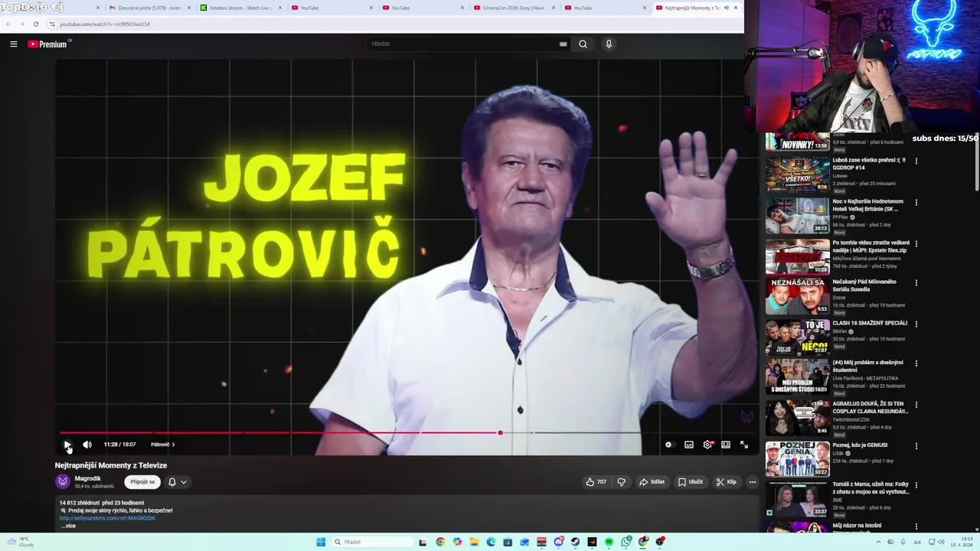Start voice search with the microphone
Screen dimensions: 980x551
(609, 44)
